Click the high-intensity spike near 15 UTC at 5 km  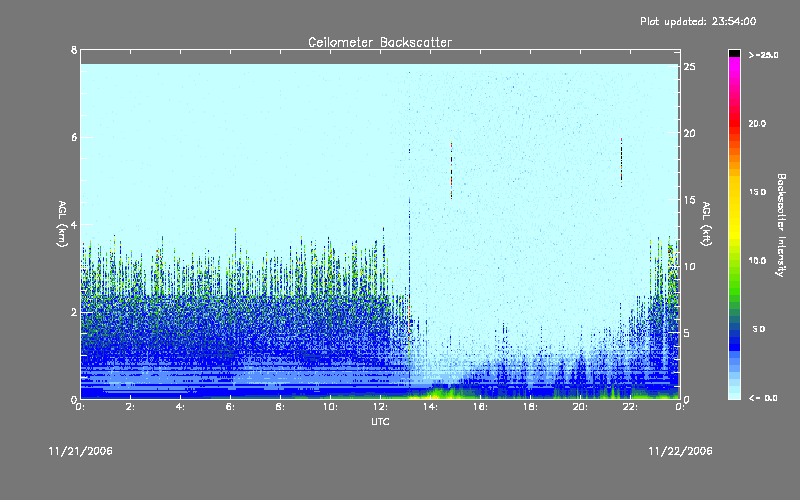[452, 170]
